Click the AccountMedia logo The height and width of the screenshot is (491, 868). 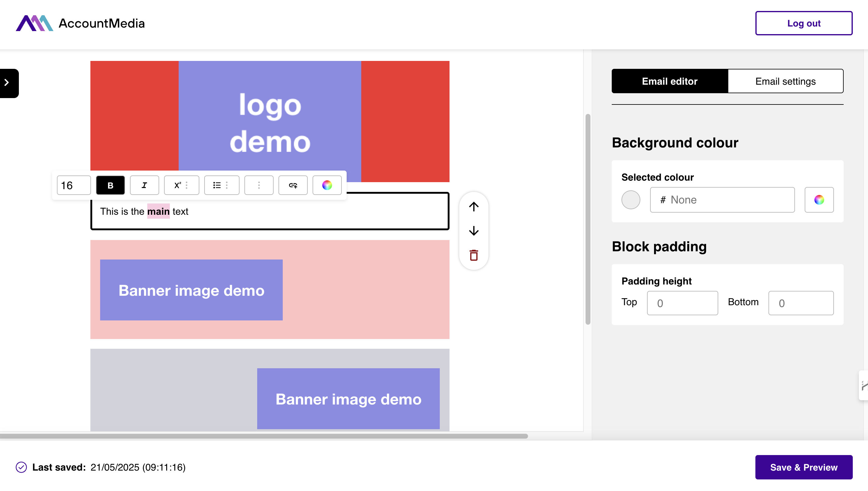click(x=80, y=23)
